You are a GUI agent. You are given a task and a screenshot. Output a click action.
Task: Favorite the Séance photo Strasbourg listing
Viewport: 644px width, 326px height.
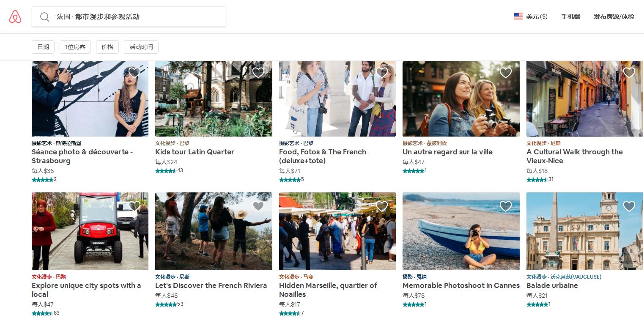pos(134,73)
